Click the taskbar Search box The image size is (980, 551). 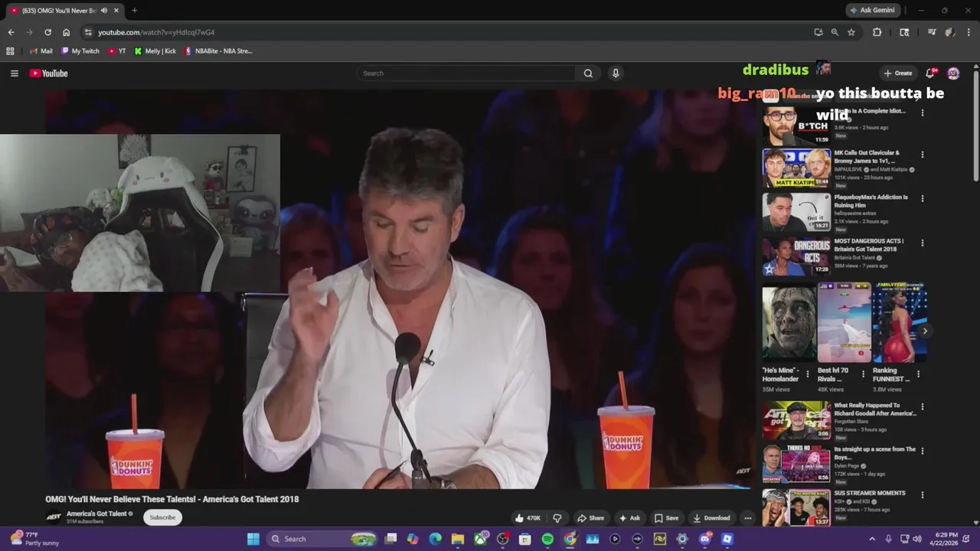click(322, 539)
